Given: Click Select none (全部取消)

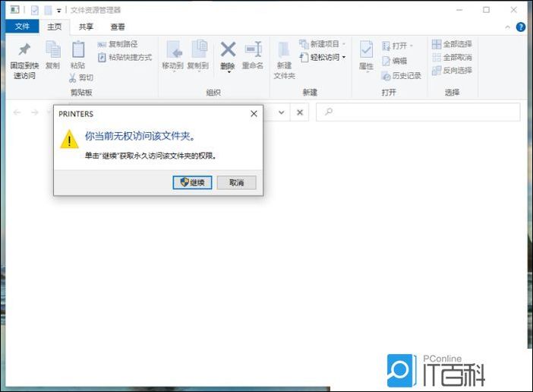Looking at the screenshot, I should [x=452, y=57].
